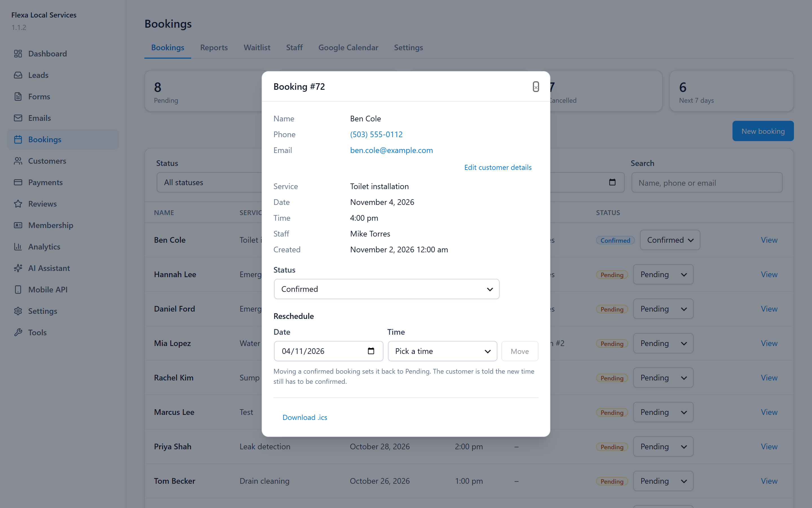Viewport: 812px width, 508px height.
Task: Click the Settings gear icon in the sidebar
Action: tap(18, 311)
